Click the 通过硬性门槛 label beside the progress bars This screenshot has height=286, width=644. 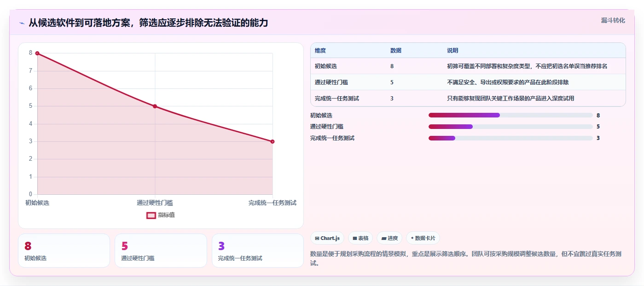327,127
